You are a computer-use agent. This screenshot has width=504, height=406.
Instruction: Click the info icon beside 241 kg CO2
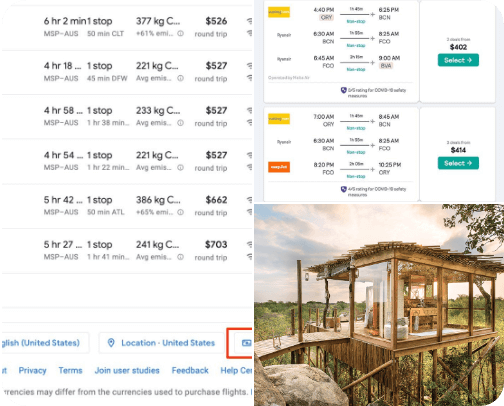click(x=180, y=257)
